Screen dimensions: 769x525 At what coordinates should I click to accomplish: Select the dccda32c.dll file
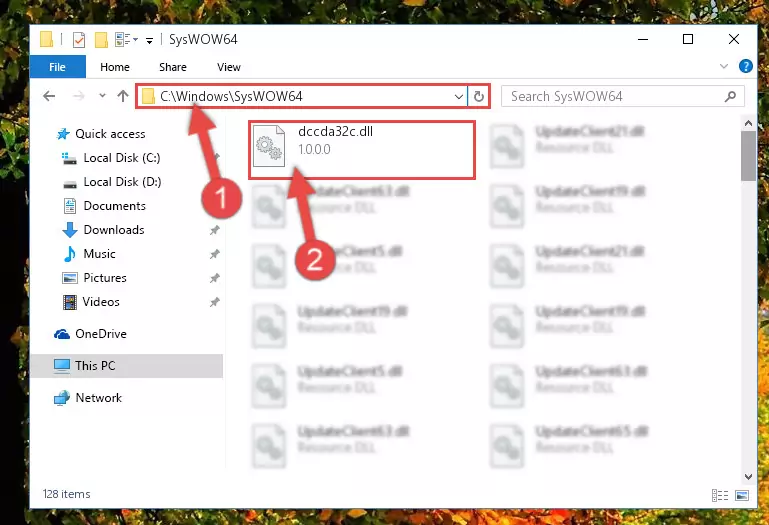362,150
